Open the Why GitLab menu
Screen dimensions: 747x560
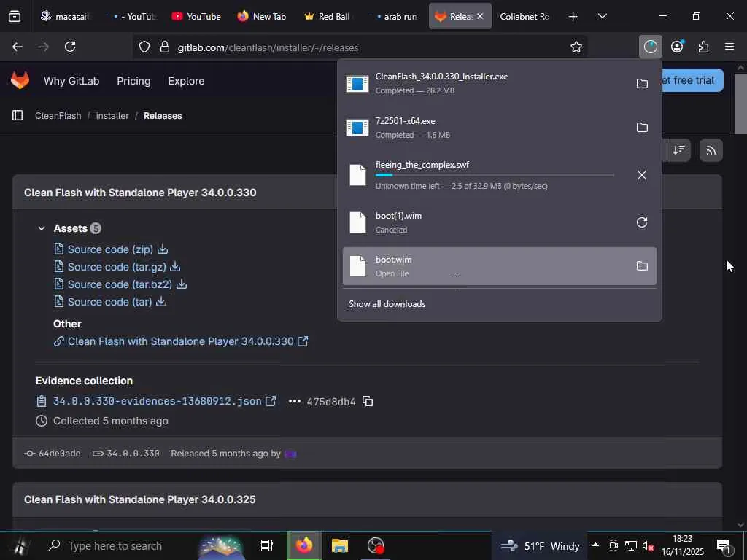[x=71, y=81]
